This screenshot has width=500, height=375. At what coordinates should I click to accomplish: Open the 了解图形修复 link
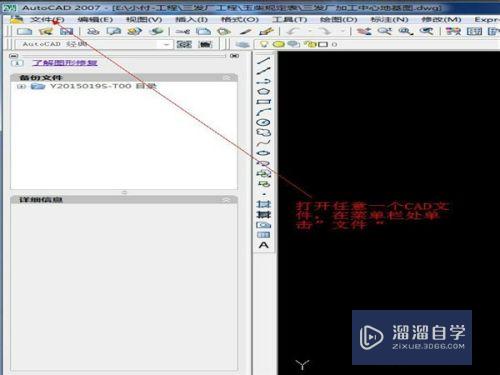click(x=65, y=63)
